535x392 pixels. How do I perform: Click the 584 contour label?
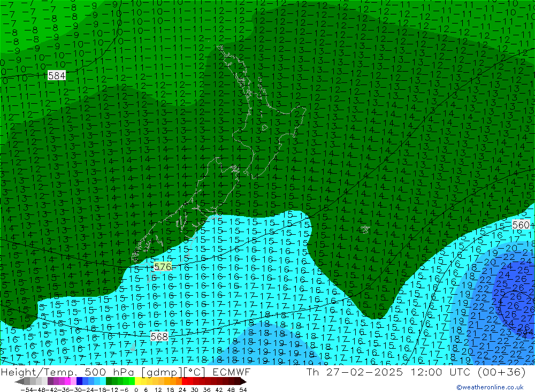[x=57, y=75]
